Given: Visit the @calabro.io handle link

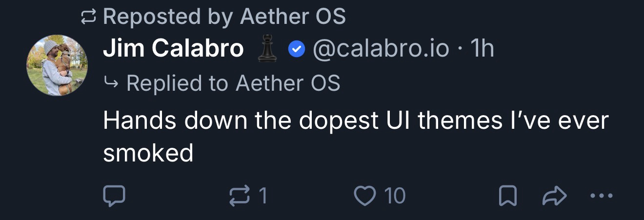Looking at the screenshot, I should pyautogui.click(x=381, y=48).
